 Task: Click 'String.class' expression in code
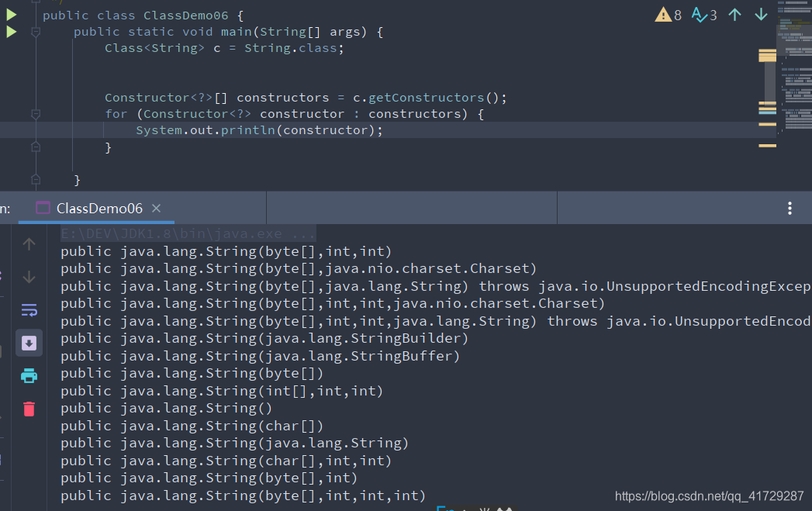click(291, 48)
